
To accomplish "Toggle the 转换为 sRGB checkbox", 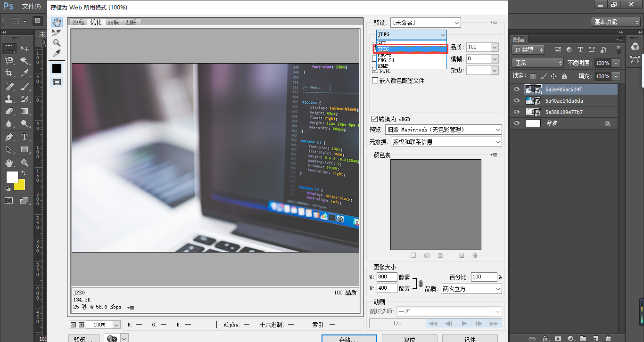I will [375, 119].
